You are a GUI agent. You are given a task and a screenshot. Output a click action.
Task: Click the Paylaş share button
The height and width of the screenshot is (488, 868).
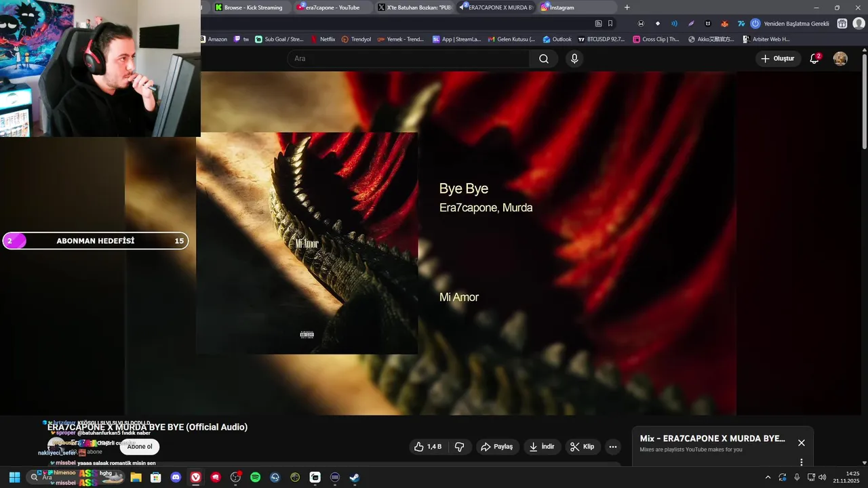[x=496, y=447]
